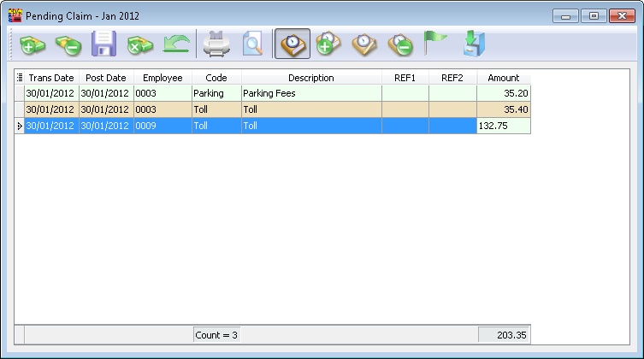Minimize the Pending Claim window
The width and height of the screenshot is (644, 359).
[565, 16]
